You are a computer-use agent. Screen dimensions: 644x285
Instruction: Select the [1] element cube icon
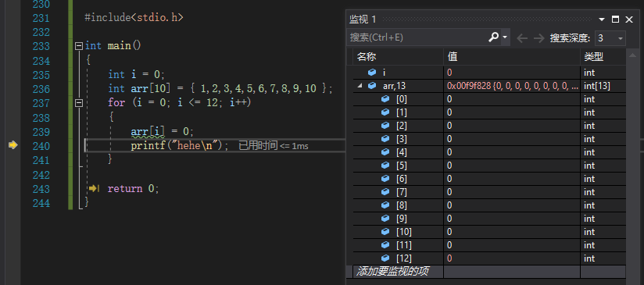pyautogui.click(x=385, y=112)
